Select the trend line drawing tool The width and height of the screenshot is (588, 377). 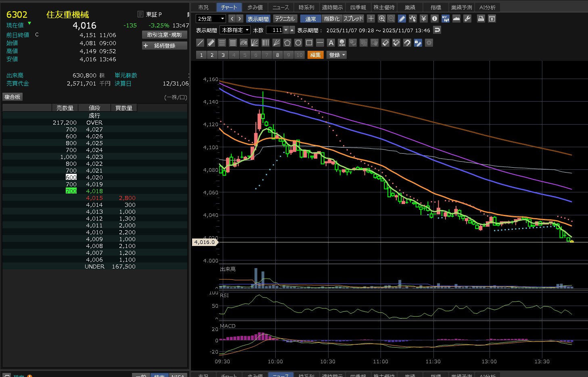coord(200,43)
